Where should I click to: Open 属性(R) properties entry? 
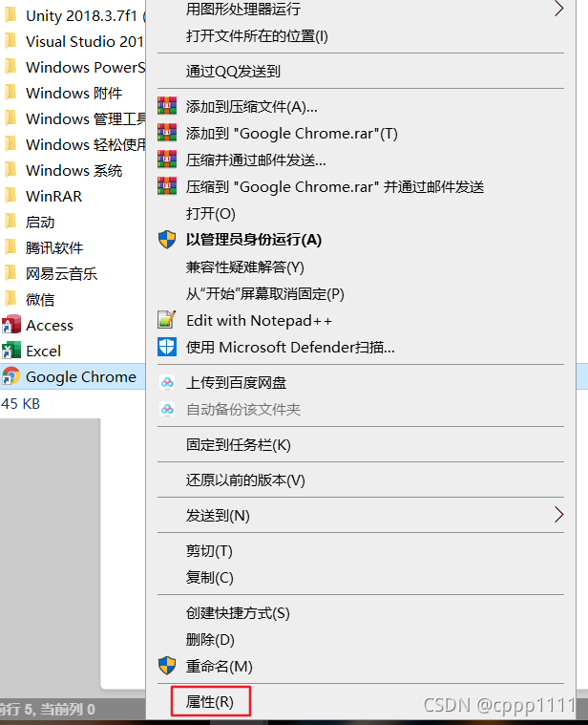click(210, 701)
